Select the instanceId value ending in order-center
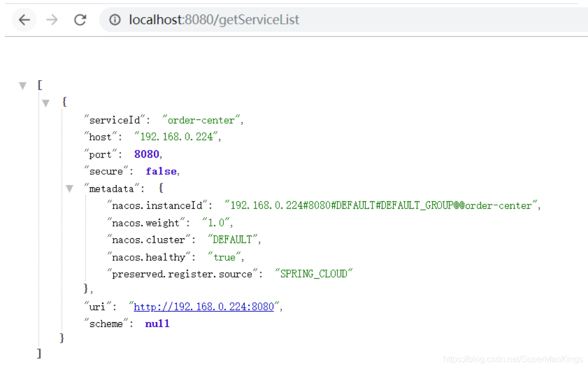588x369 pixels. pyautogui.click(x=381, y=205)
